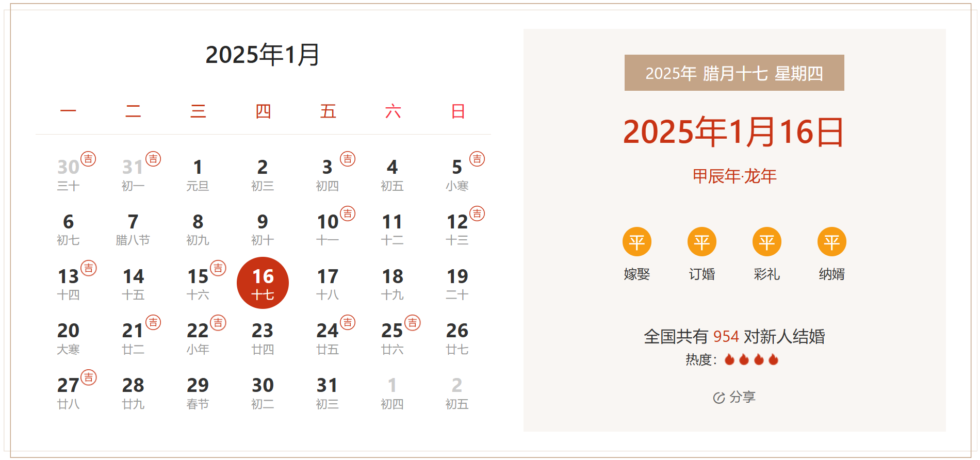Select January 26 廿七
Viewport: 980px width, 460px height.
point(457,338)
